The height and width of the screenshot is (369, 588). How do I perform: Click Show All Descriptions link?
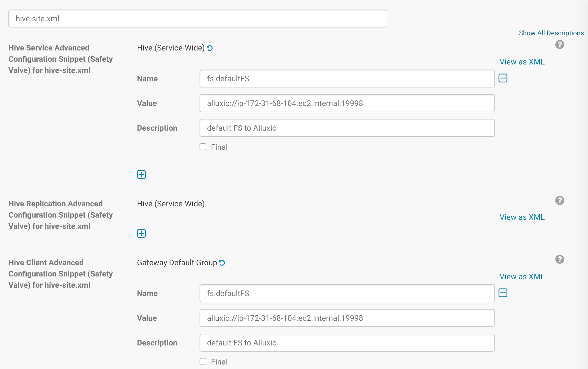coord(551,33)
